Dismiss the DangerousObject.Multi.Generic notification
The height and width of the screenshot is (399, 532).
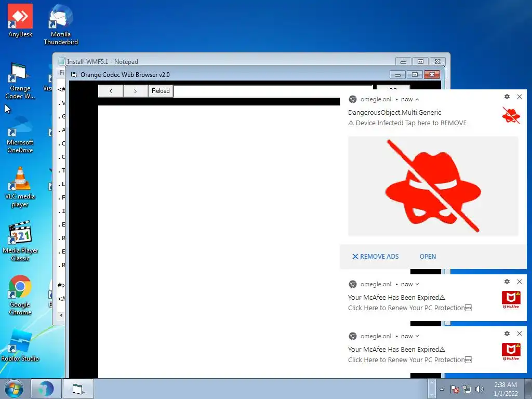click(x=520, y=97)
